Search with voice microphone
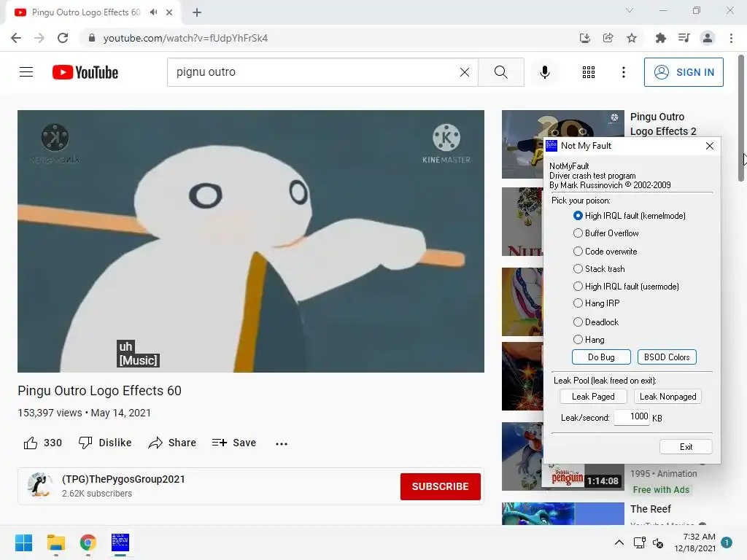Screen dimensions: 747x560 point(544,72)
